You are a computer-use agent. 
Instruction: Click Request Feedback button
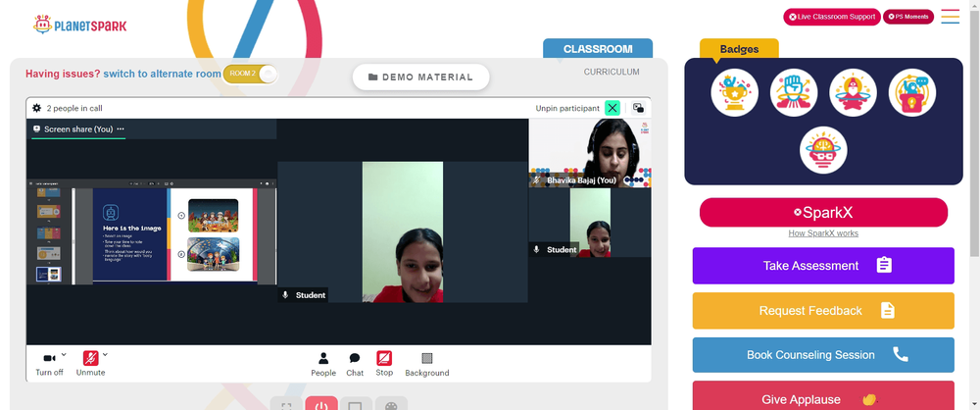(x=823, y=311)
